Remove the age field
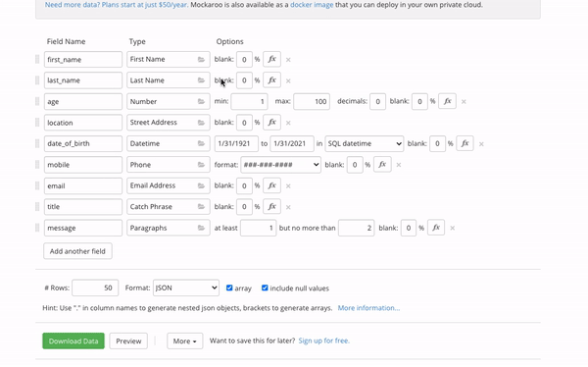The height and width of the screenshot is (367, 588). 464,102
